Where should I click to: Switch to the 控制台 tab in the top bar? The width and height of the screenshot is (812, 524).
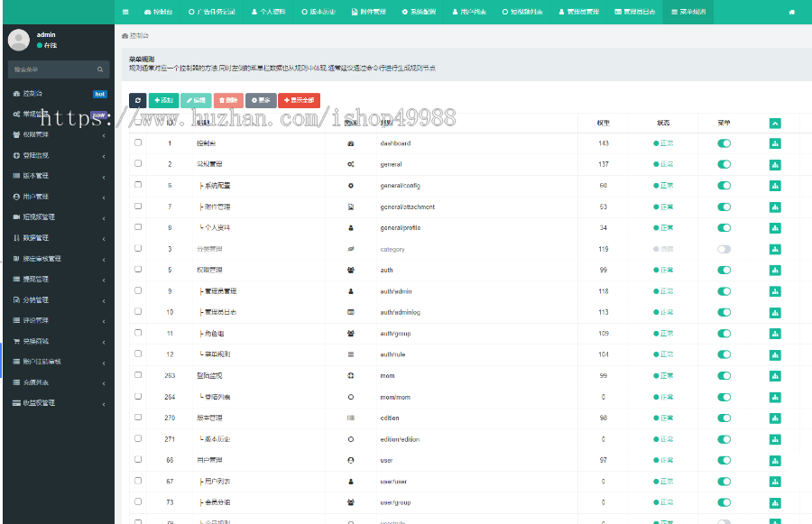[x=158, y=12]
